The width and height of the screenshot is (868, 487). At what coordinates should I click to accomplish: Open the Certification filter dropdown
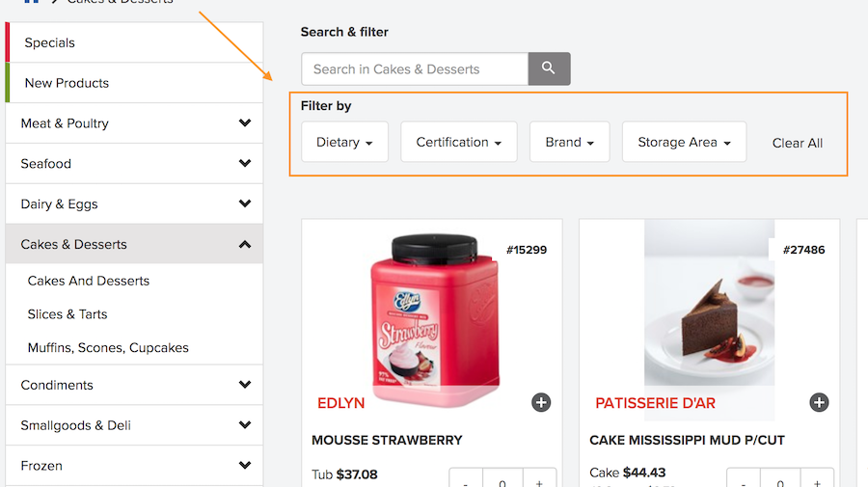tap(458, 142)
